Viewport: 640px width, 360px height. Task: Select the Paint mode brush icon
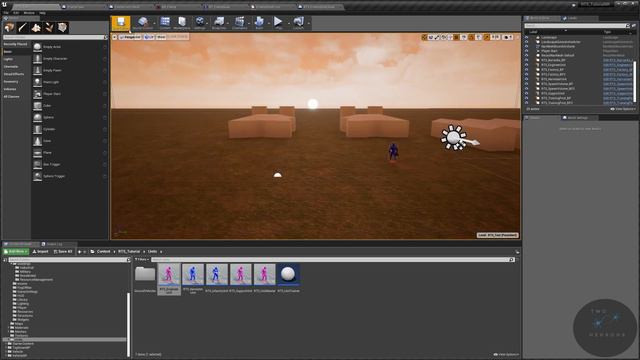[x=22, y=28]
